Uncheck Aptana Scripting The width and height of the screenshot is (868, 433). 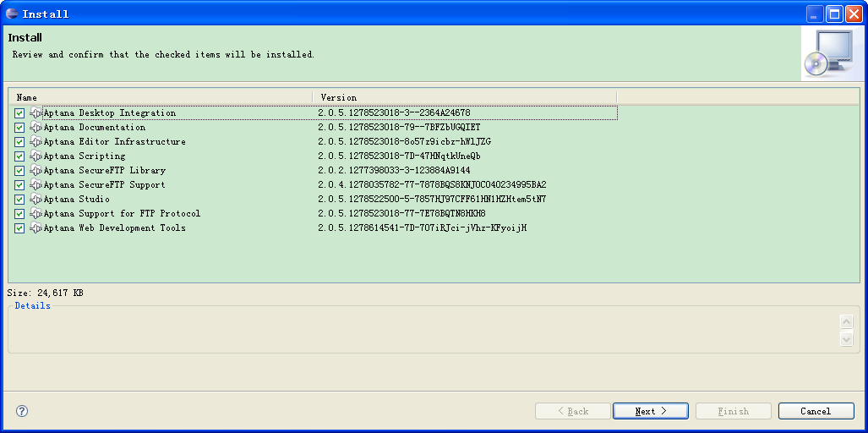[x=20, y=156]
